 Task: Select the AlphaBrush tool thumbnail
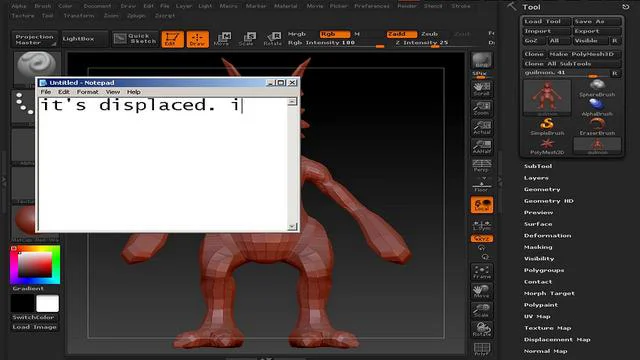coord(597,108)
